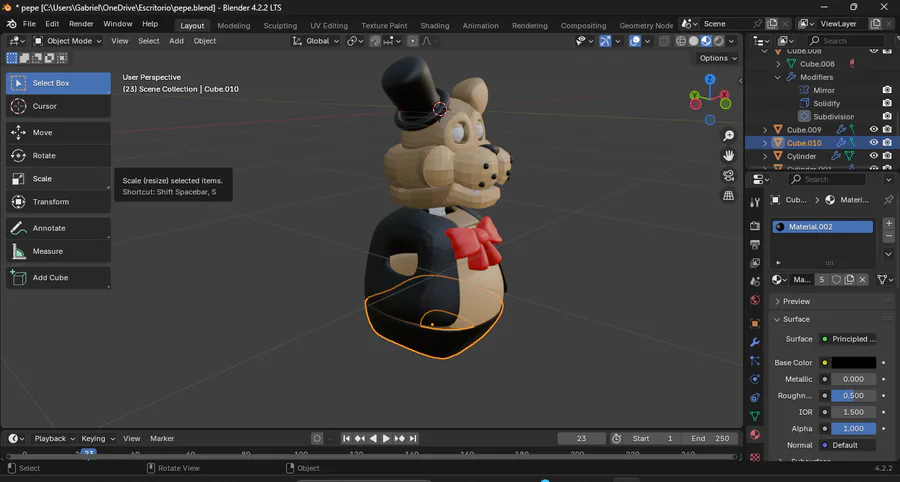
Task: Toggle render camera for Subdivision modifier
Action: [887, 116]
